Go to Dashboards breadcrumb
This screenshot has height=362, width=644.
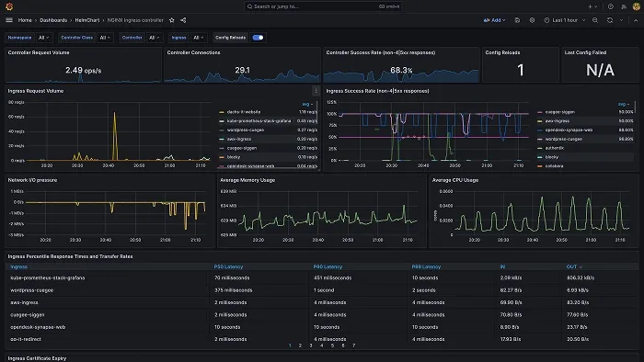(x=53, y=20)
